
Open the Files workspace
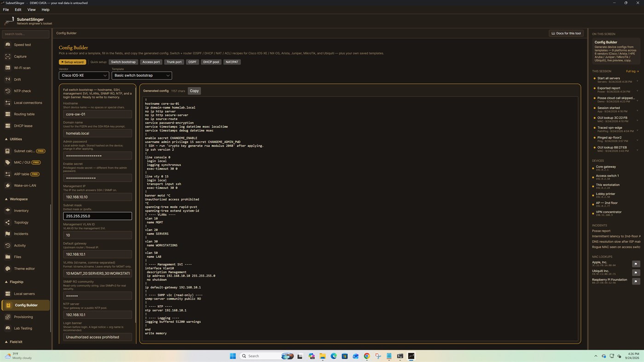[26, 257]
